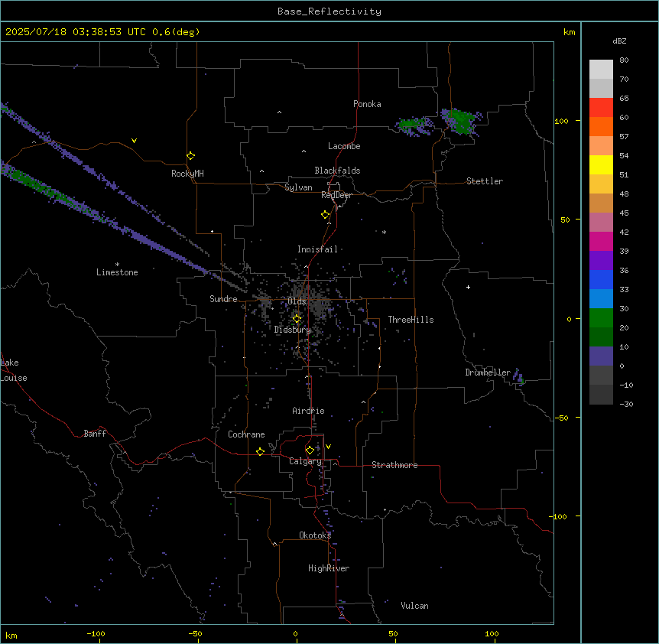Click the white plus marker north of Drumheller

pos(468,287)
